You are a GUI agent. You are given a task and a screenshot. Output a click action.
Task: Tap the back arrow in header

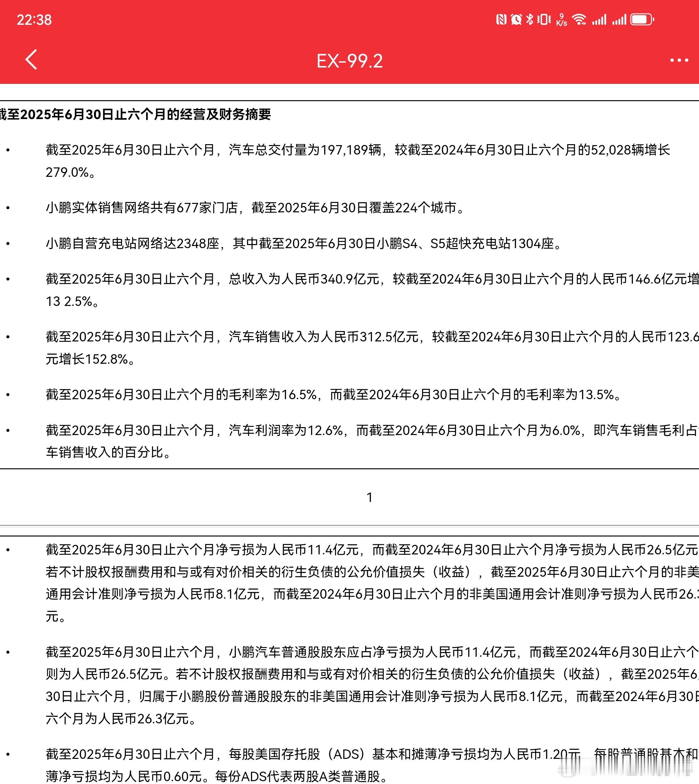pos(31,60)
